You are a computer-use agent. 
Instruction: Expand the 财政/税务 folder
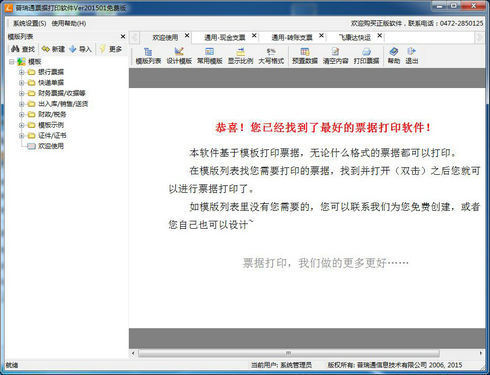coord(21,115)
